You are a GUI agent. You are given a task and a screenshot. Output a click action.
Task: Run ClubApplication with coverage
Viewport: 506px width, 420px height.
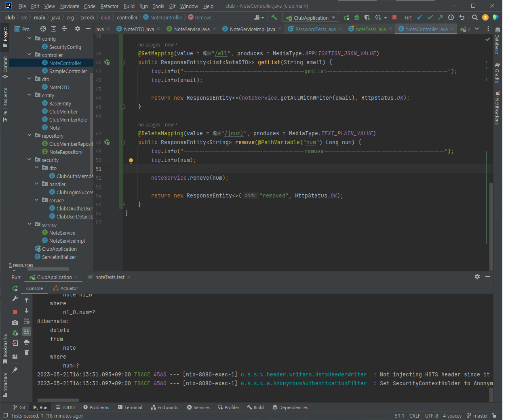(x=367, y=17)
